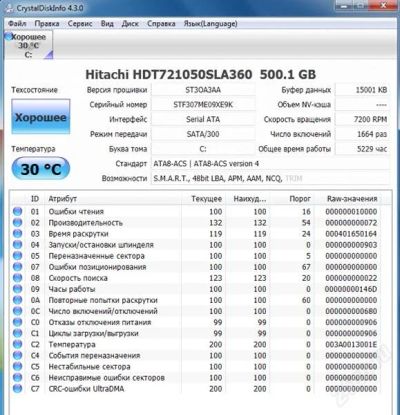Click the status icon for 08 Скорость поиска
This screenshot has height=415, width=400.
click(18, 278)
